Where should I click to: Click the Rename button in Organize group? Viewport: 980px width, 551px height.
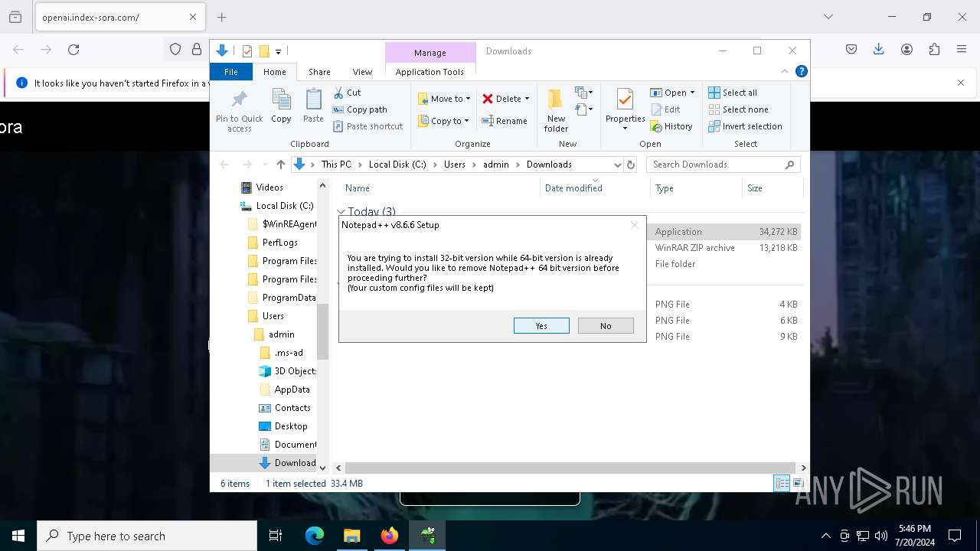click(505, 121)
